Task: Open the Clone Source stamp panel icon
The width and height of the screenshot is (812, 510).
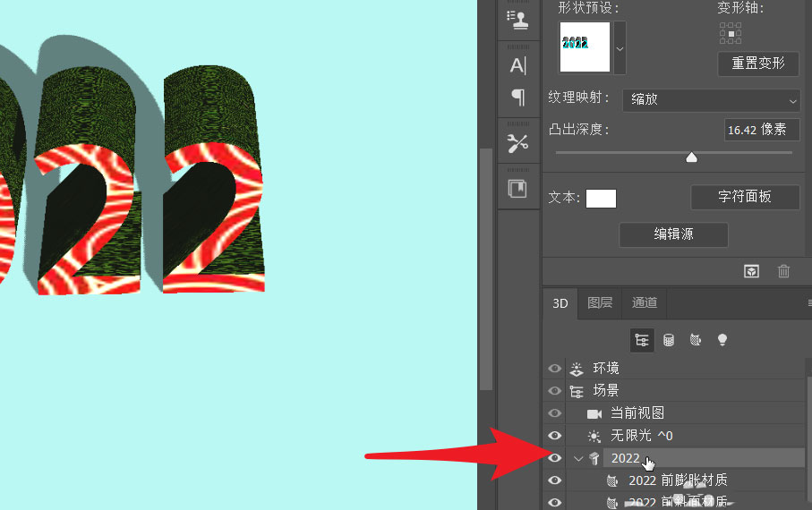Action: point(517,21)
